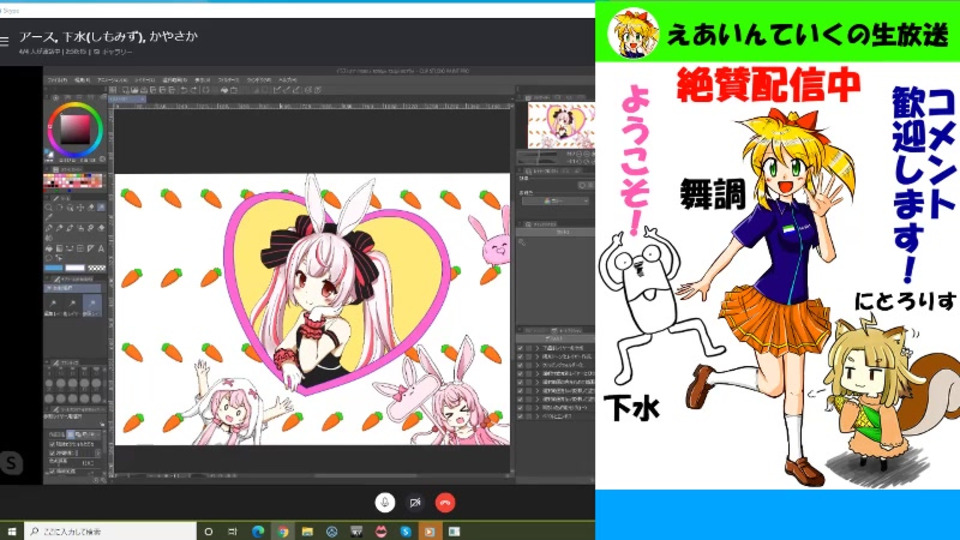The width and height of the screenshot is (960, 540).
Task: Select the open canvas document tab
Action: [x=127, y=99]
